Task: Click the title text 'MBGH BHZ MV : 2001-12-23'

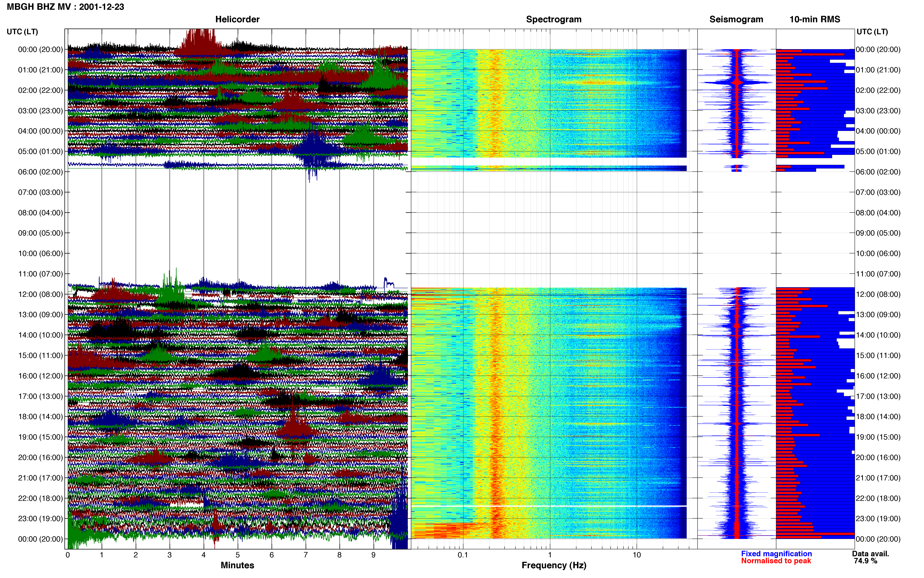Action: click(65, 7)
